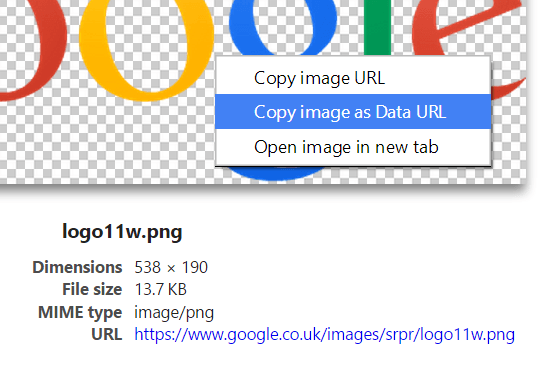Image resolution: width=551 pixels, height=366 pixels.
Task: Click the yellow letter o in logo
Action: pyautogui.click(x=147, y=49)
